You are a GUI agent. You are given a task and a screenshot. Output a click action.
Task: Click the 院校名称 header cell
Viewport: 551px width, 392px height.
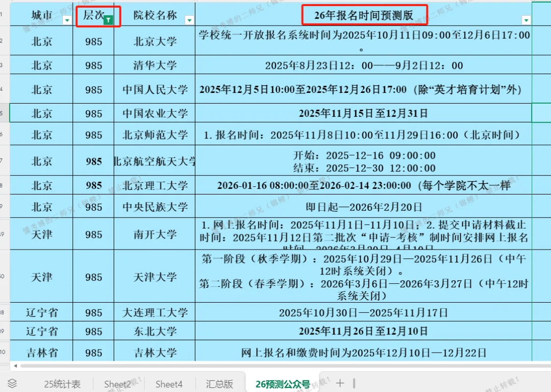coord(155,15)
